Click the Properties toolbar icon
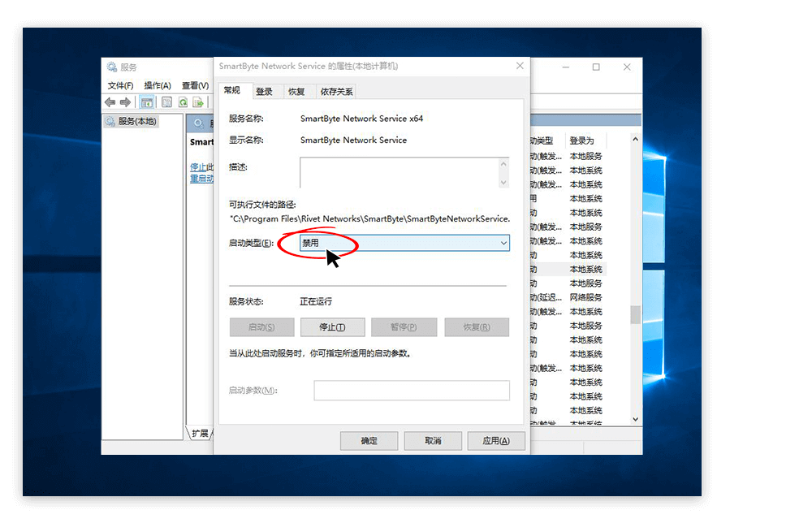 coord(166,102)
